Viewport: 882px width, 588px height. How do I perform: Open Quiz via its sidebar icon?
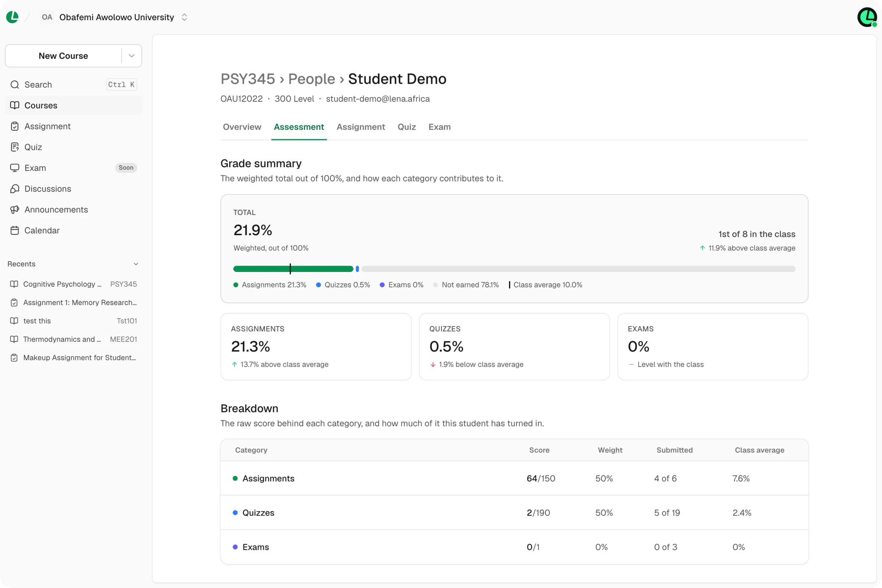pyautogui.click(x=15, y=147)
